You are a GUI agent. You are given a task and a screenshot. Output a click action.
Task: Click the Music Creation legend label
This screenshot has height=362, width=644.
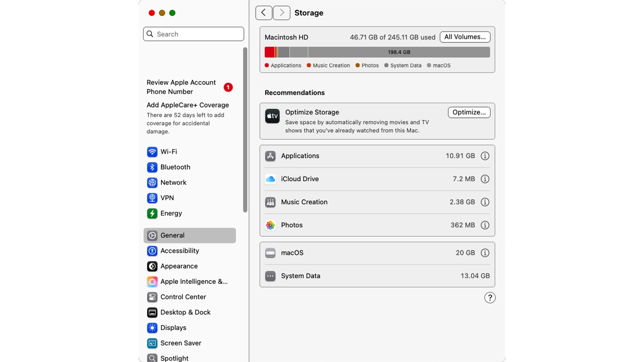click(331, 65)
